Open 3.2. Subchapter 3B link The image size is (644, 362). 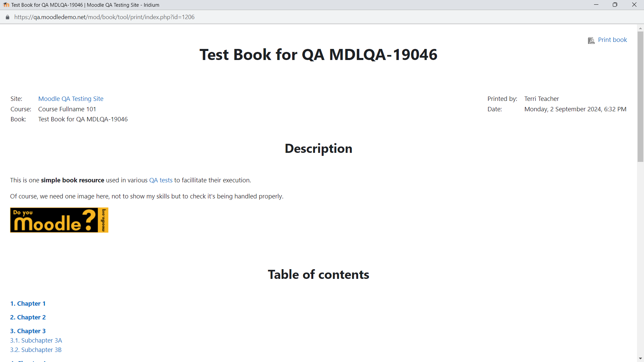coord(36,350)
